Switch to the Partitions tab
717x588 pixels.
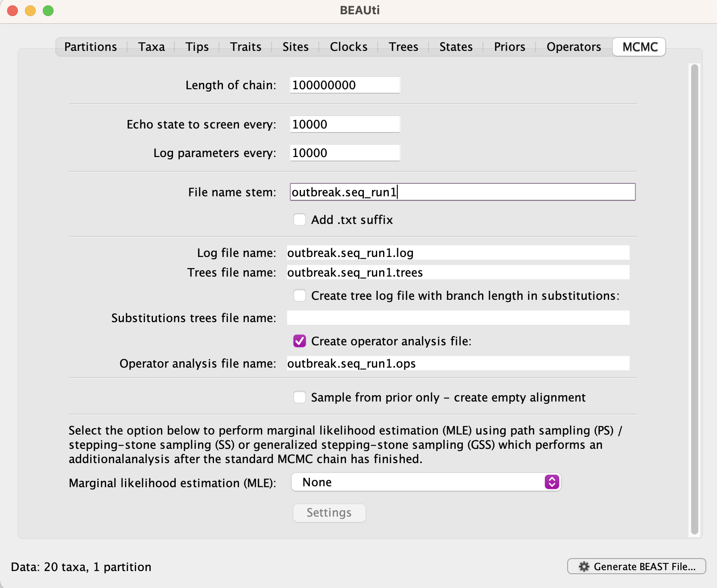91,47
